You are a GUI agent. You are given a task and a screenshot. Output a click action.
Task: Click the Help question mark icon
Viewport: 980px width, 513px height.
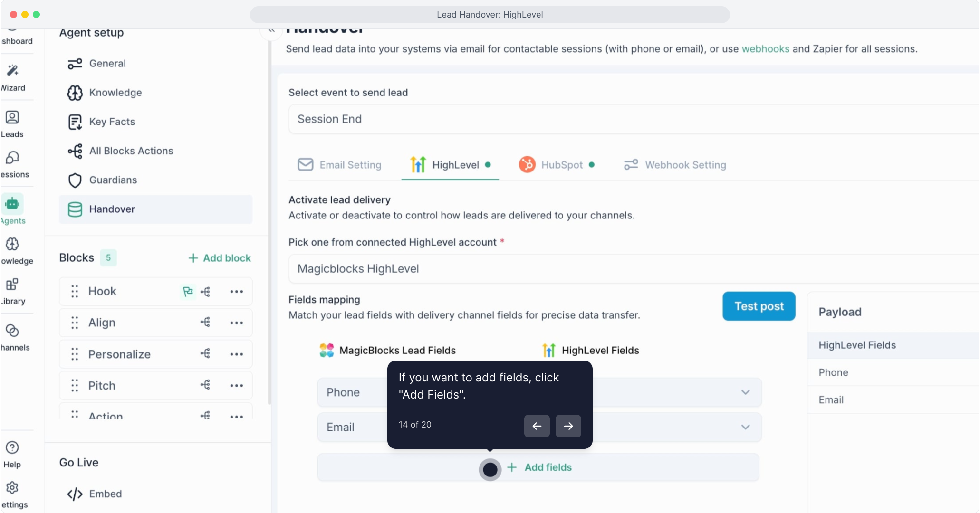pos(12,447)
